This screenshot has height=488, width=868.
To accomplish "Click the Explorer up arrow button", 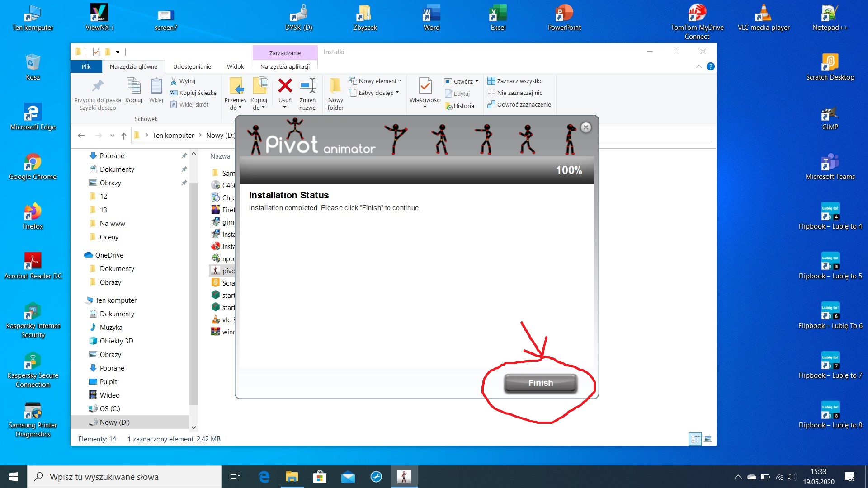I will point(124,136).
